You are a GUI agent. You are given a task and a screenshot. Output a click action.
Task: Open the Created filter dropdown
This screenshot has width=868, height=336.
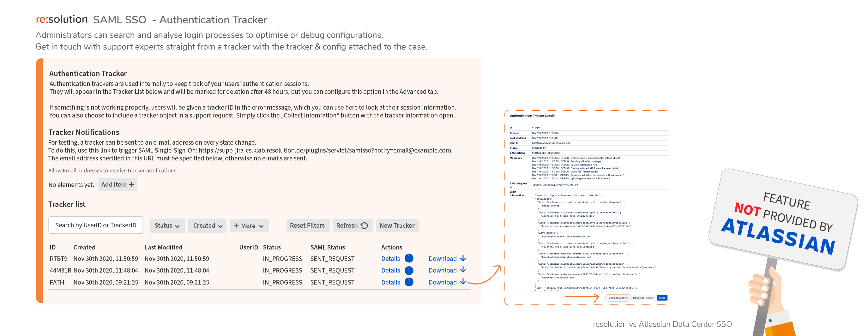pyautogui.click(x=208, y=225)
